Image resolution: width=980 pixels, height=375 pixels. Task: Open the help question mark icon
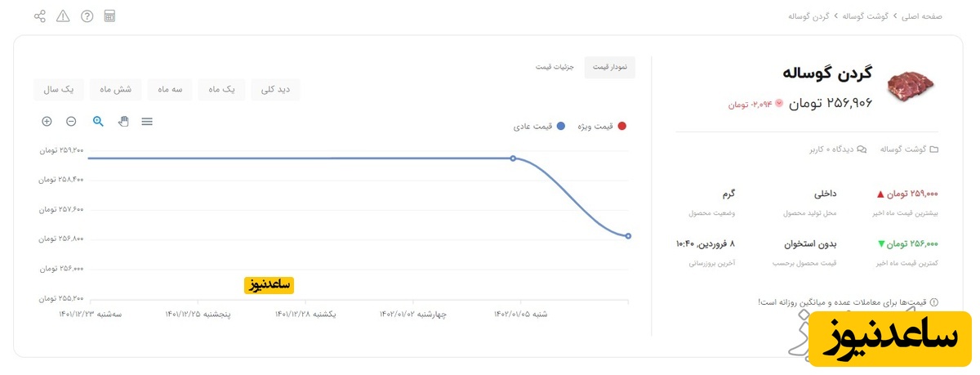coord(87,16)
